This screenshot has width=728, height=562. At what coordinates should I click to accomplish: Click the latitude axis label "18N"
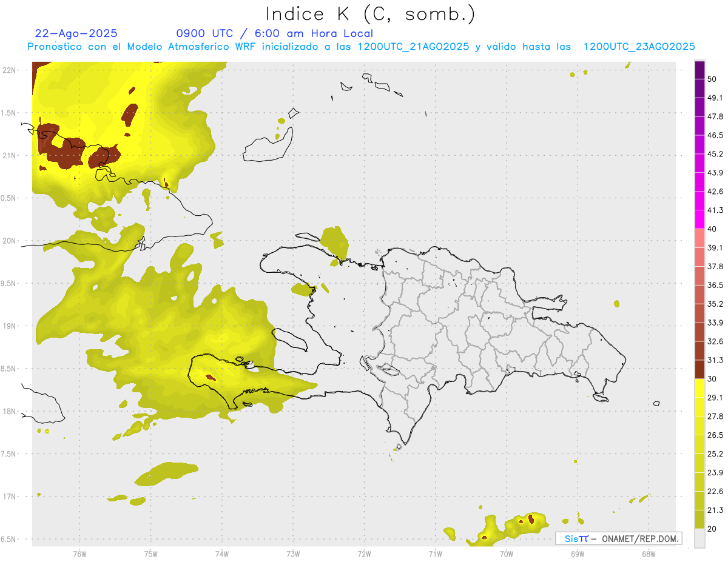[x=10, y=412]
